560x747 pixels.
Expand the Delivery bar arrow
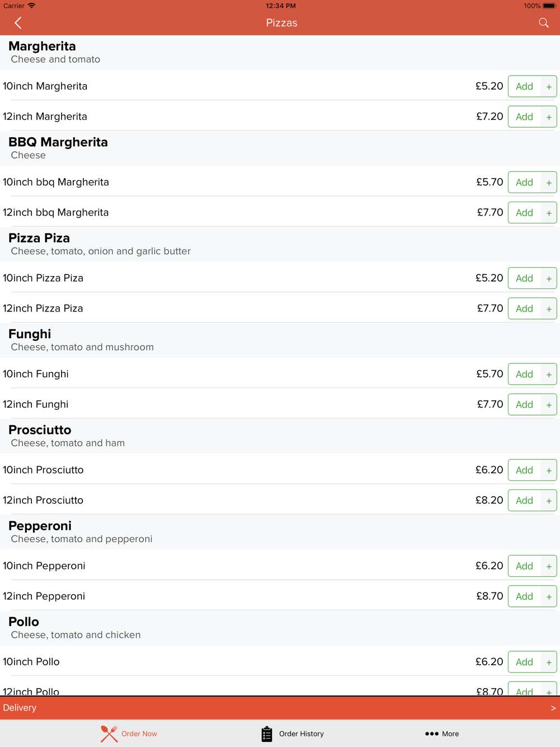point(553,708)
